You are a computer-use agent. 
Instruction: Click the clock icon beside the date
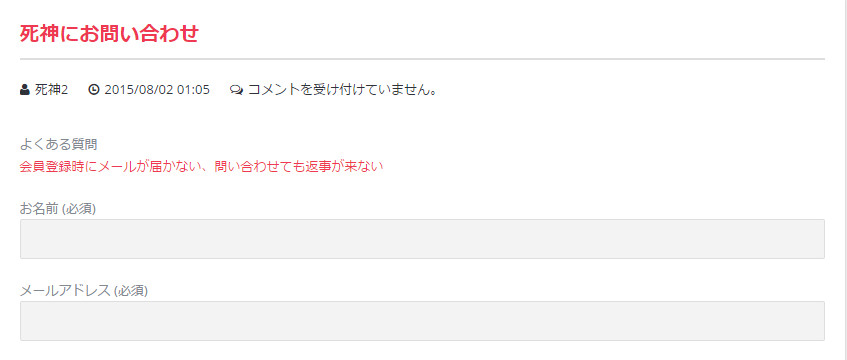[94, 90]
